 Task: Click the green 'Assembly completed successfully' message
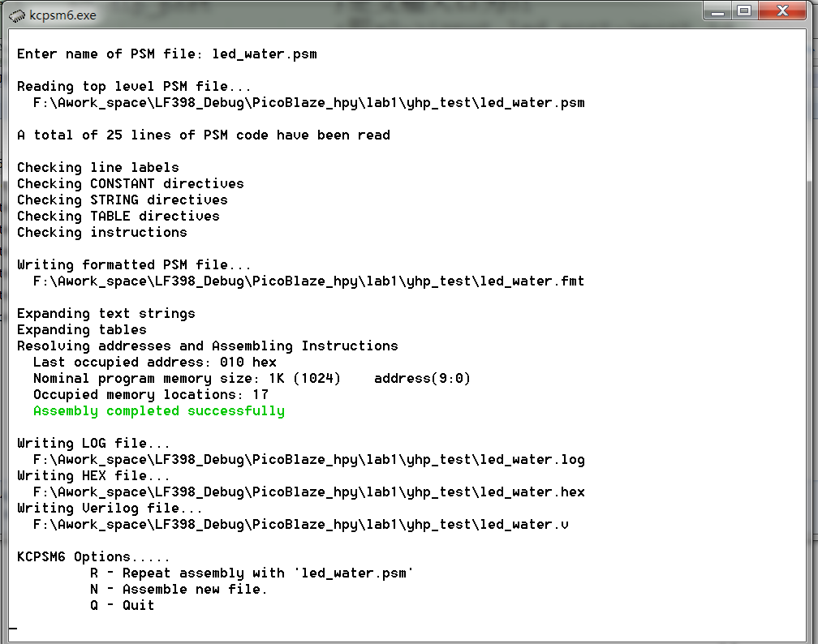tap(159, 411)
